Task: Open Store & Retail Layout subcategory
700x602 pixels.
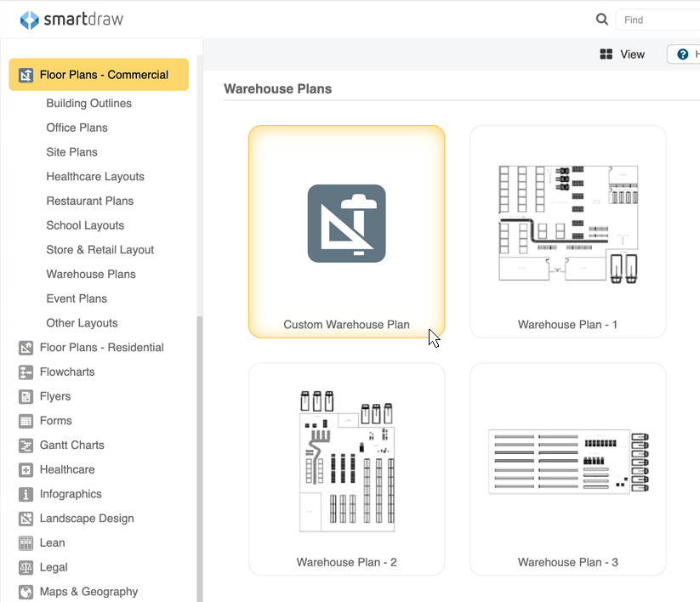Action: click(x=100, y=250)
